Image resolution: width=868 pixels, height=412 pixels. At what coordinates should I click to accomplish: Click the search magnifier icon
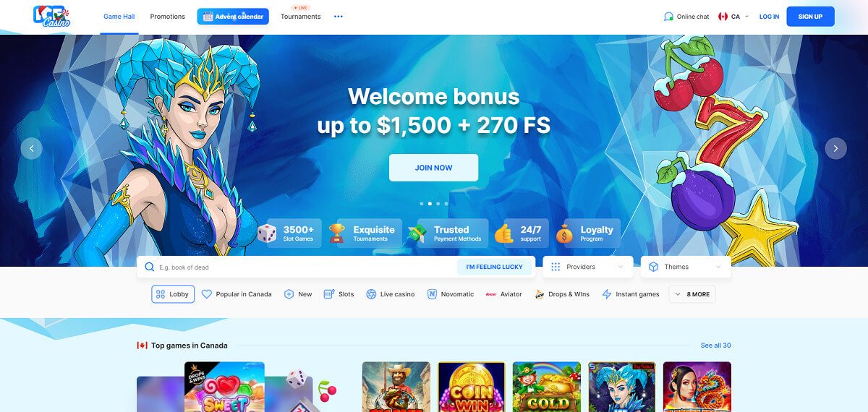tap(150, 267)
